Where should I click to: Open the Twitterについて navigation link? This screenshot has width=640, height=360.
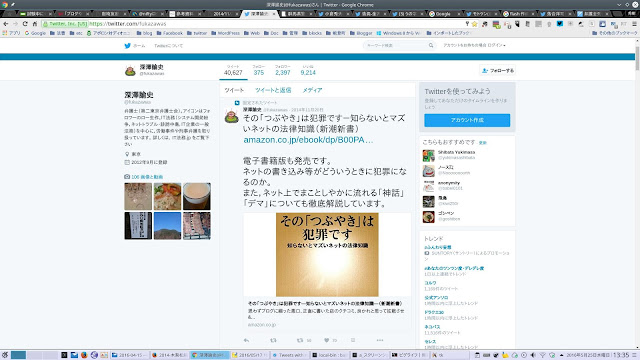click(169, 46)
